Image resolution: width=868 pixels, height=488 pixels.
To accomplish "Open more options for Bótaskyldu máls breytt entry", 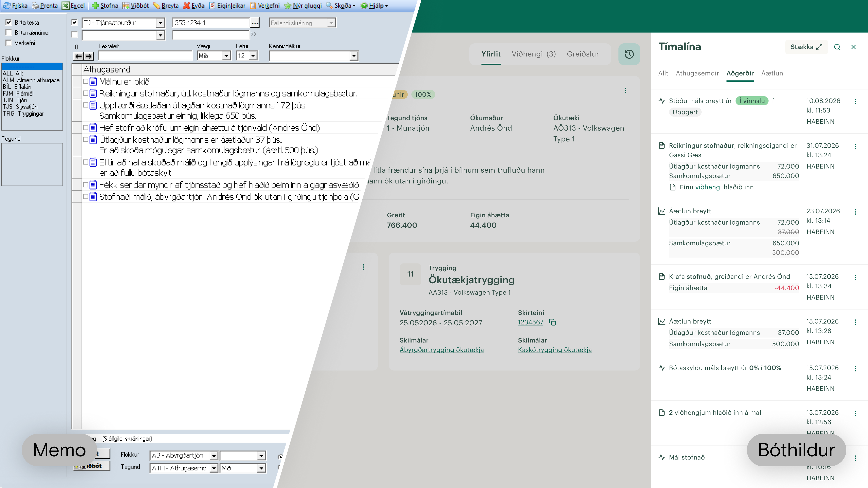I will click(855, 369).
